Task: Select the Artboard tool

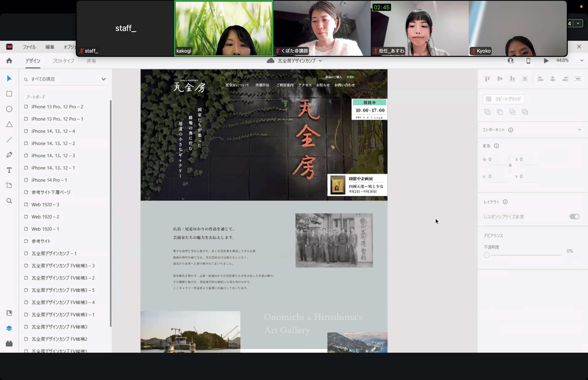Action: coord(9,185)
